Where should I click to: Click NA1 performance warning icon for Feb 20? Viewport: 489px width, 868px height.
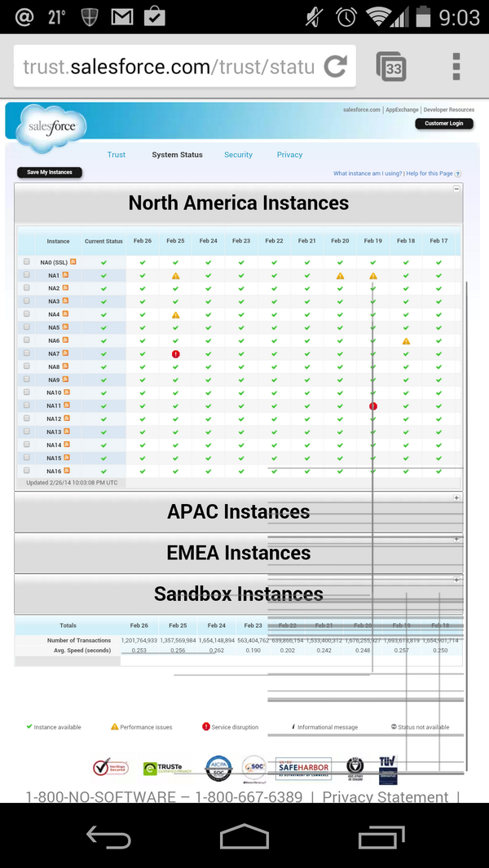(x=340, y=276)
